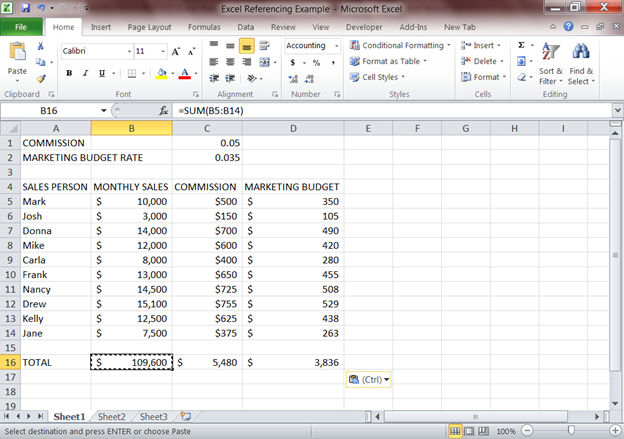Toggle Center text alignment
The image size is (624, 439).
(x=230, y=62)
